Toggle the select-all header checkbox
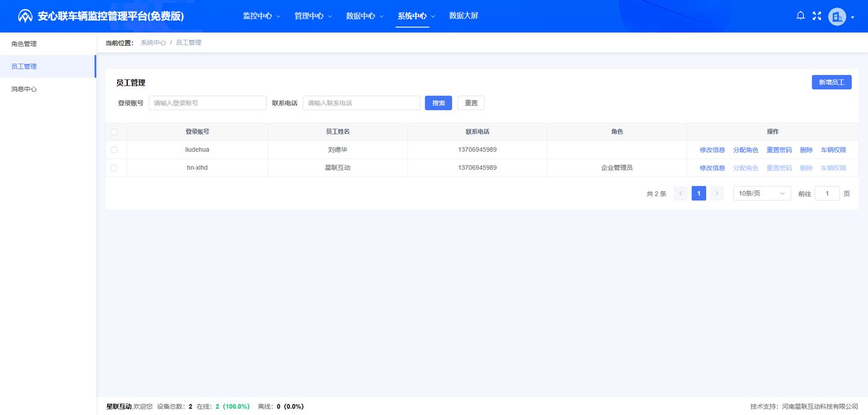The height and width of the screenshot is (415, 868). [x=113, y=132]
